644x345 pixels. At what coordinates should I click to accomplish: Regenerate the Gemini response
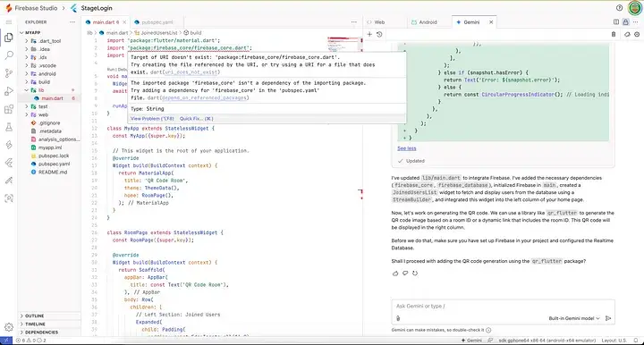(415, 273)
